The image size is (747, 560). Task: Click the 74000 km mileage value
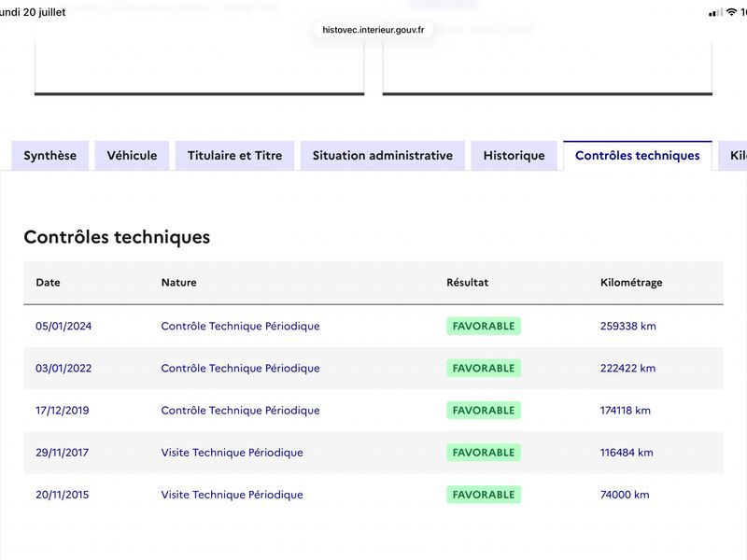pyautogui.click(x=625, y=495)
